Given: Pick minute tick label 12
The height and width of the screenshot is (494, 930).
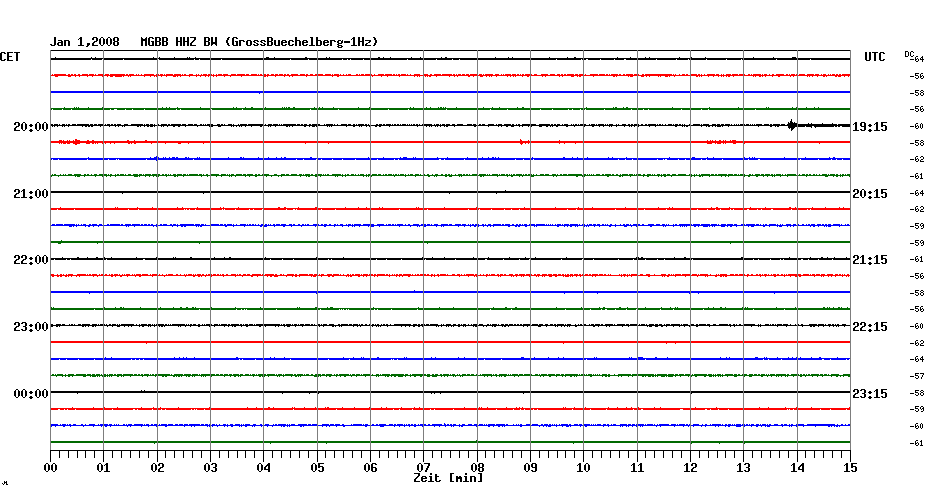Looking at the screenshot, I should coord(690,467).
